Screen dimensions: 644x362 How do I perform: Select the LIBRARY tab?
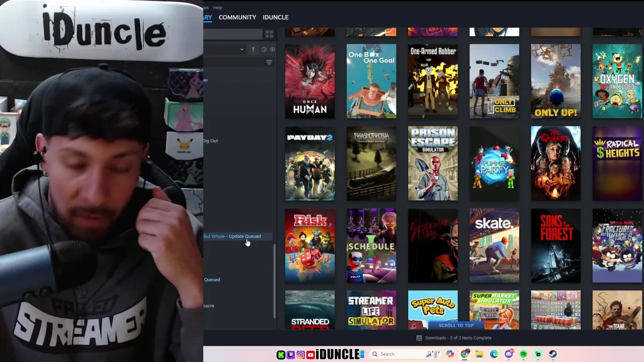point(207,17)
